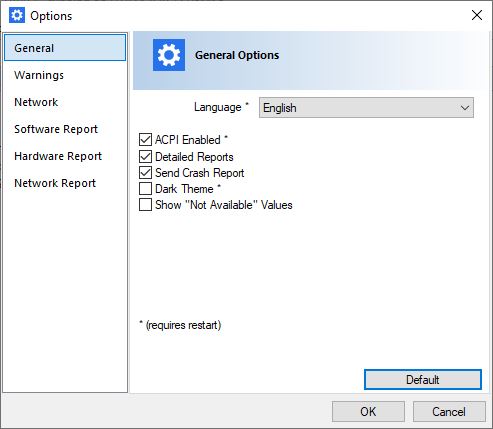
Task: Close the Options dialog with the X
Action: [477, 15]
